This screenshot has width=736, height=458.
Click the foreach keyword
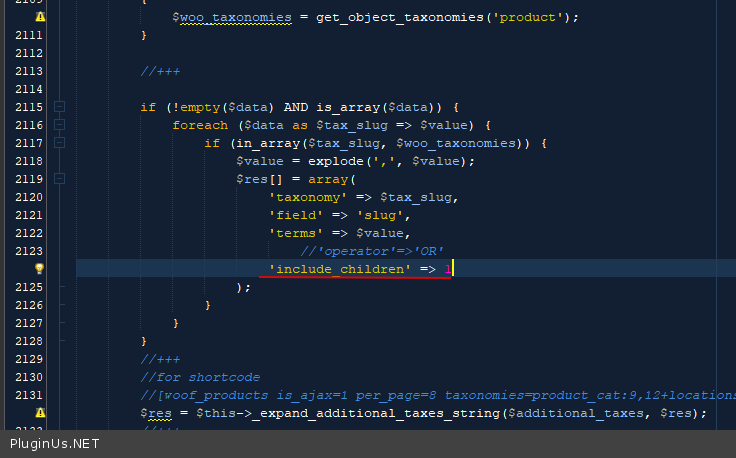click(200, 125)
